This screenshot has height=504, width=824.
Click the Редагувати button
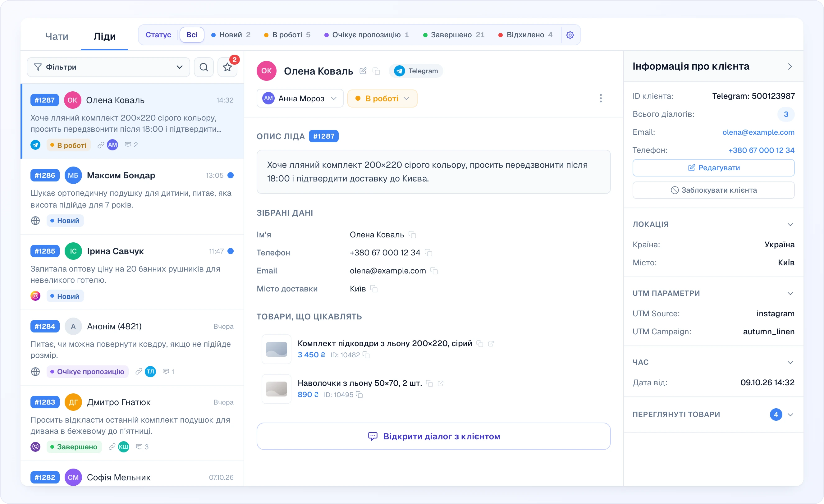click(713, 168)
